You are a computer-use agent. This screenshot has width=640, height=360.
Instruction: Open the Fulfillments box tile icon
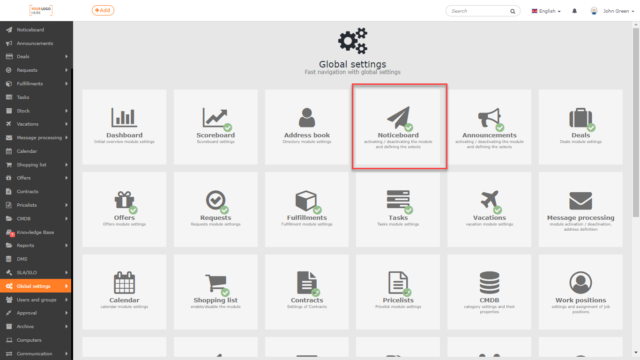307,201
